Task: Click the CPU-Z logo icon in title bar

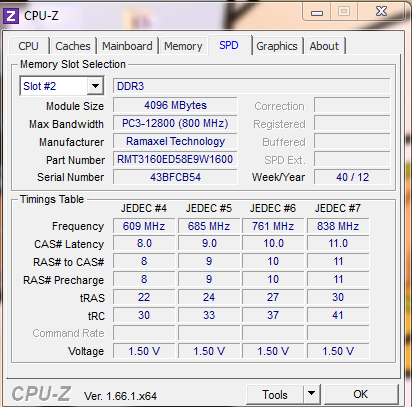Action: (x=11, y=16)
